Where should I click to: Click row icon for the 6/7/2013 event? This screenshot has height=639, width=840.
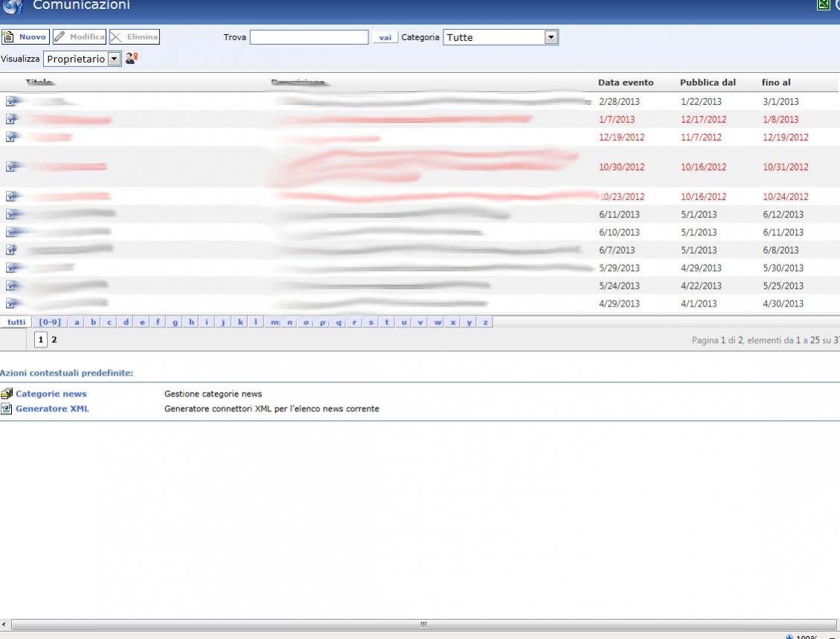click(x=11, y=250)
